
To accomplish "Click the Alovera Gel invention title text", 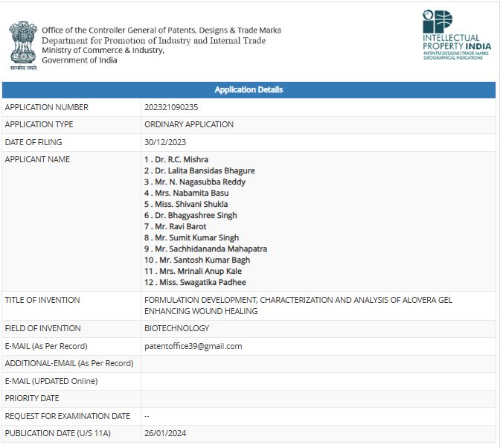I will click(x=298, y=305).
